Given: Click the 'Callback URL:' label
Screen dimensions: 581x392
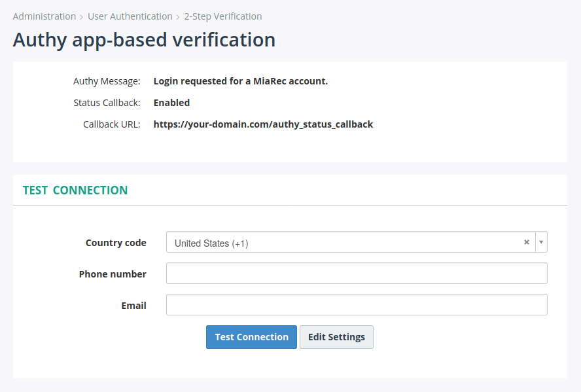Looking at the screenshot, I should point(111,124).
